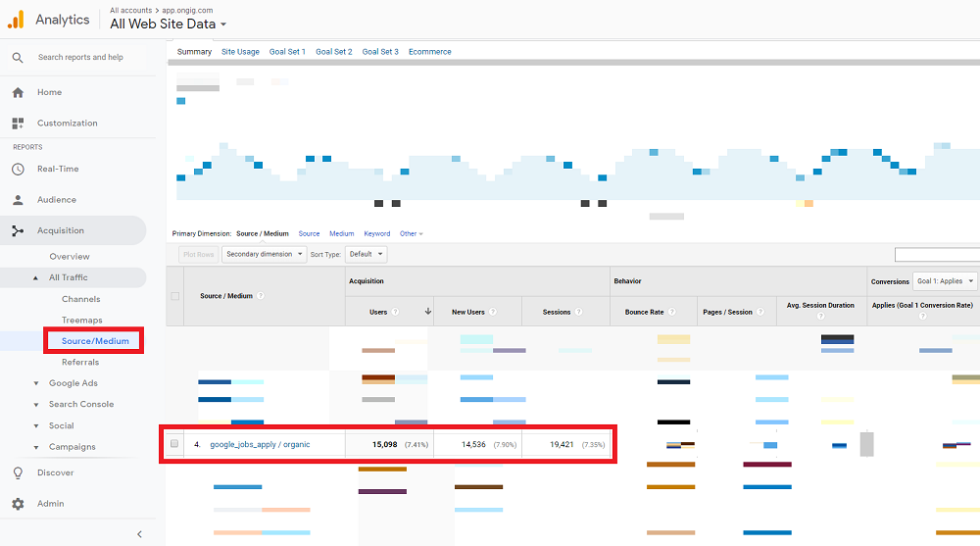This screenshot has height=546, width=980.
Task: Open the Sort Type Default dropdown
Action: pyautogui.click(x=366, y=254)
